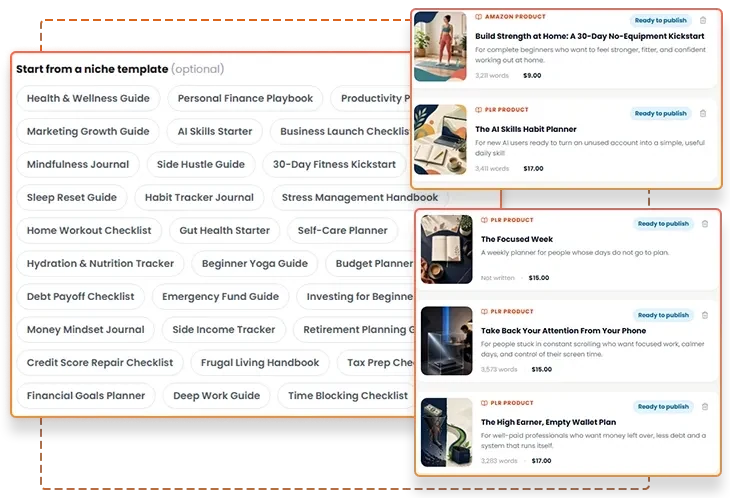Select the Retirement Planning template
Image resolution: width=730 pixels, height=498 pixels.
(355, 330)
